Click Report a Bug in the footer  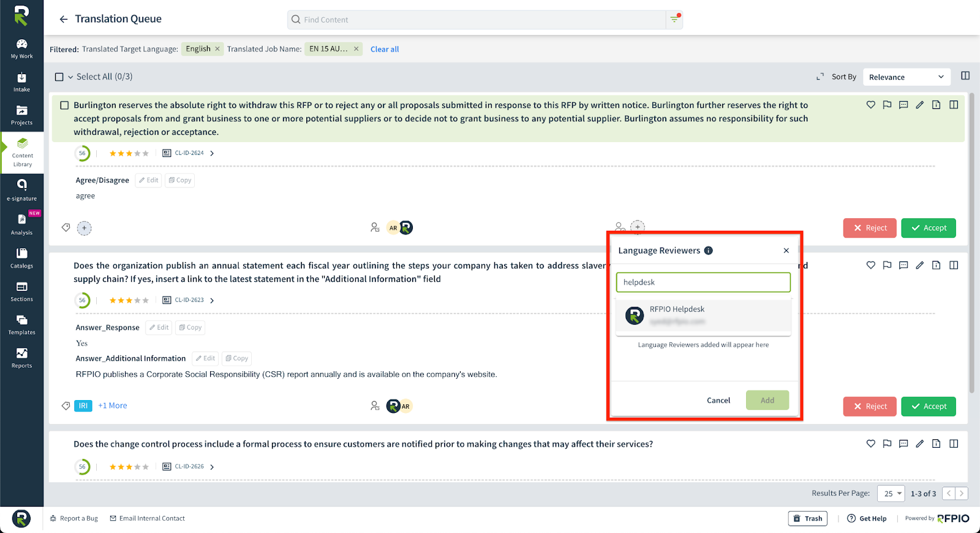[74, 518]
